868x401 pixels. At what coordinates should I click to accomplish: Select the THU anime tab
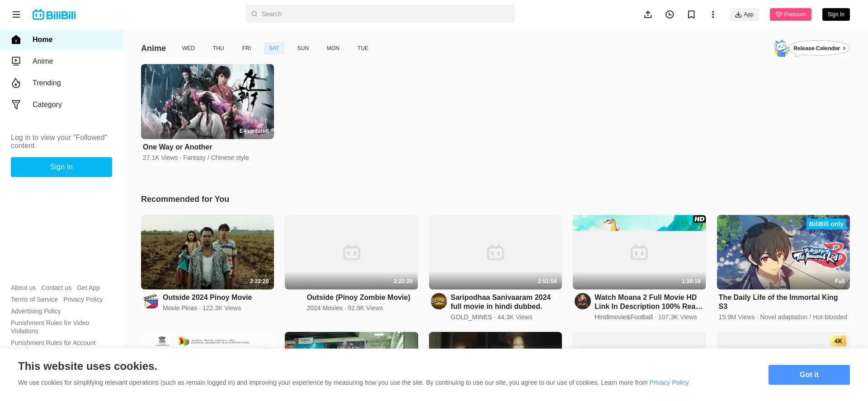point(218,48)
